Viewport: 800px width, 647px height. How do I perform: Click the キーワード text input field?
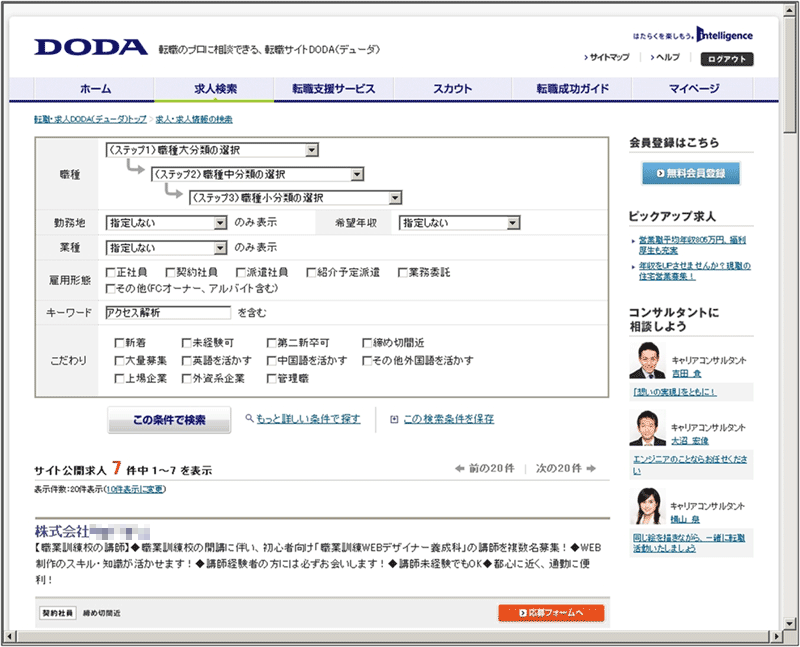pos(167,312)
